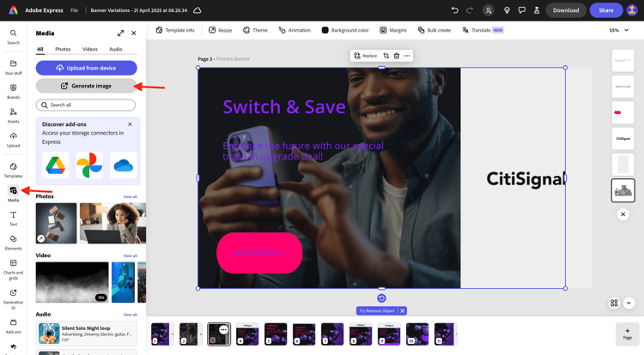
Task: Click Upload from device button
Action: tap(86, 68)
